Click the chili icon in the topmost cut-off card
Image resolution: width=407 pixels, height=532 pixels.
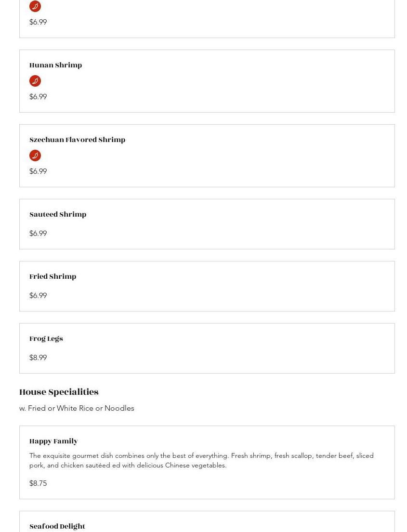click(35, 6)
